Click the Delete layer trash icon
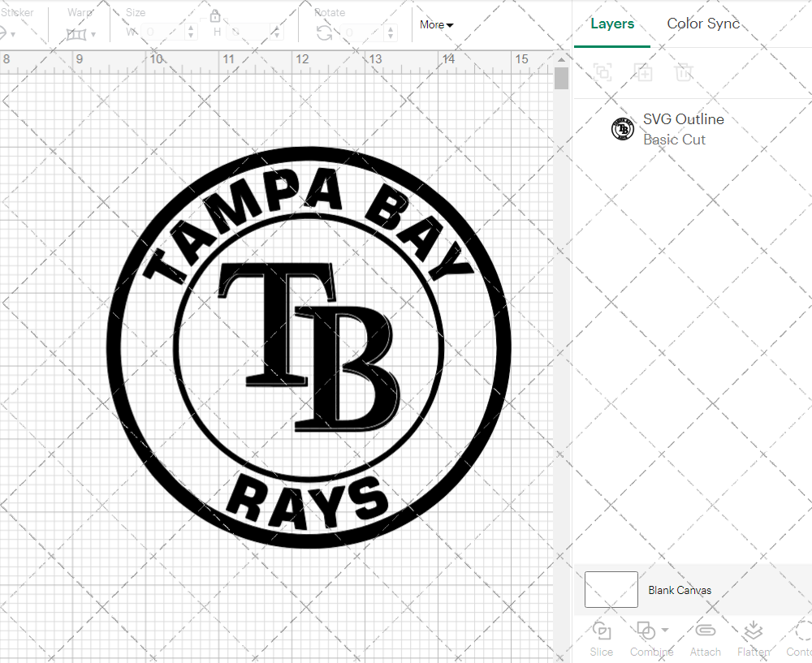 pos(684,72)
